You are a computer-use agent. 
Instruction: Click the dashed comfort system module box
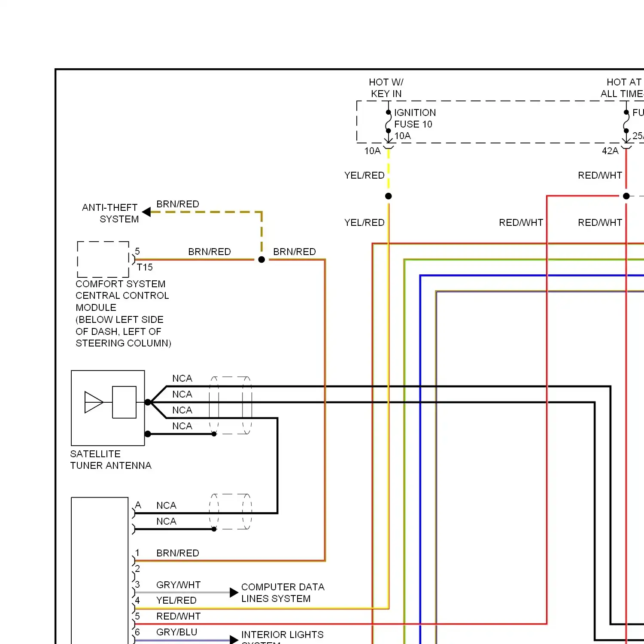103,259
